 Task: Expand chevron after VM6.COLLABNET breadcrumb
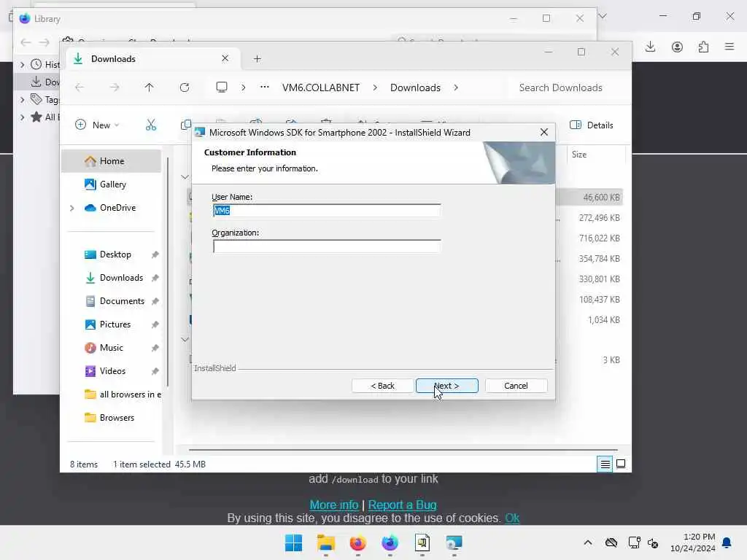(x=375, y=87)
